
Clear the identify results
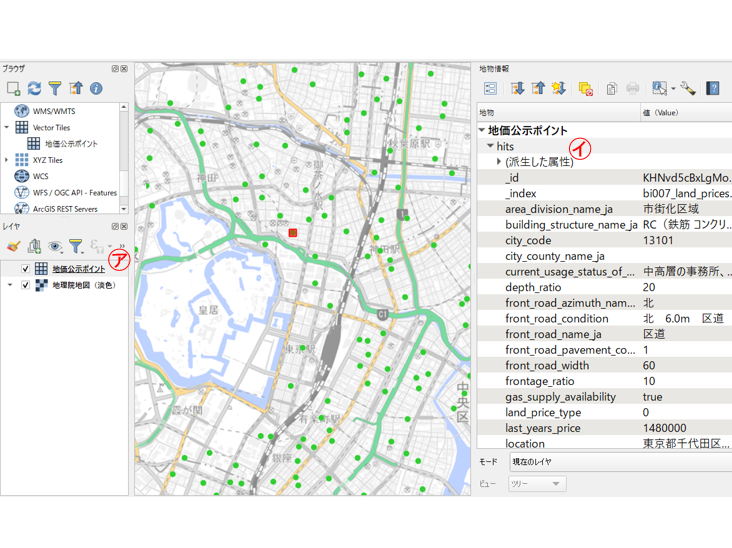586,89
